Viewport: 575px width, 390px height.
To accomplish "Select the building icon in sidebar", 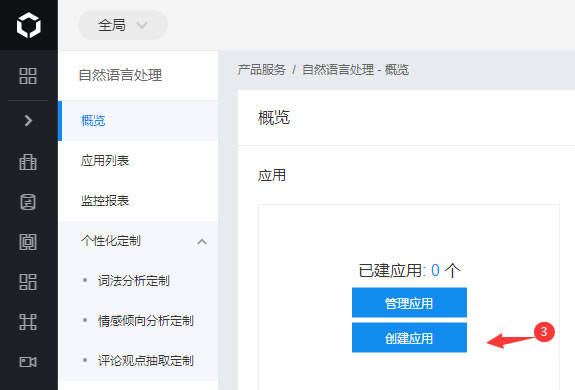I will point(28,162).
